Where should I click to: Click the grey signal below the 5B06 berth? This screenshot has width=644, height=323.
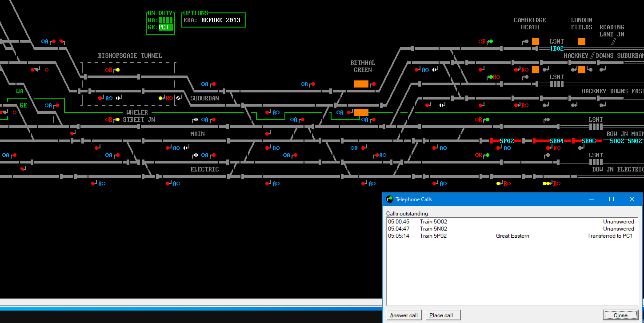[581, 148]
